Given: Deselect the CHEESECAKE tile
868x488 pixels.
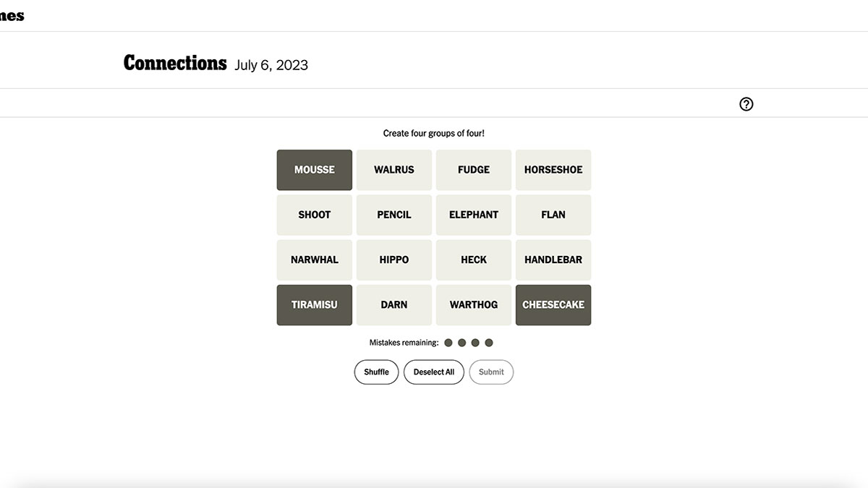Looking at the screenshot, I should tap(553, 305).
